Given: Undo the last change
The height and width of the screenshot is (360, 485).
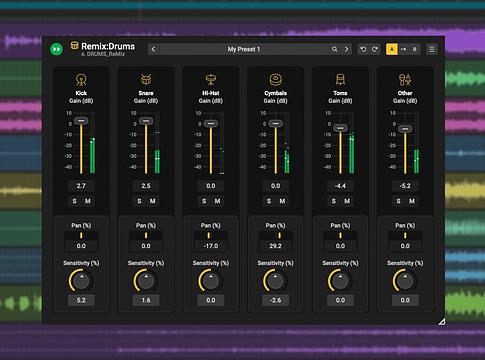Looking at the screenshot, I should pos(363,49).
